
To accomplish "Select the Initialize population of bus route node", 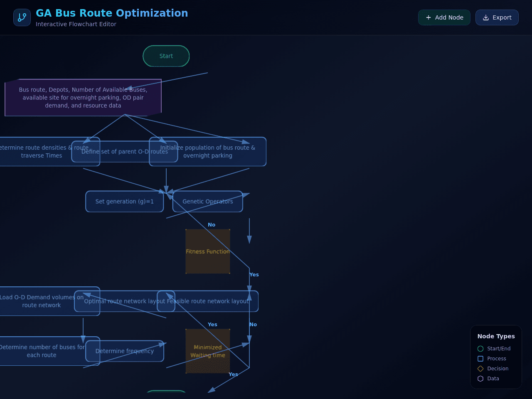I will (208, 152).
